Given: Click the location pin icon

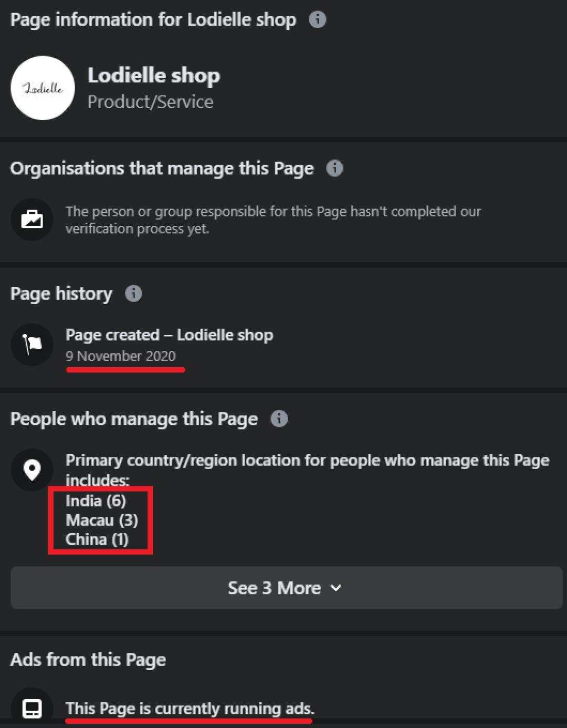Looking at the screenshot, I should click(32, 470).
